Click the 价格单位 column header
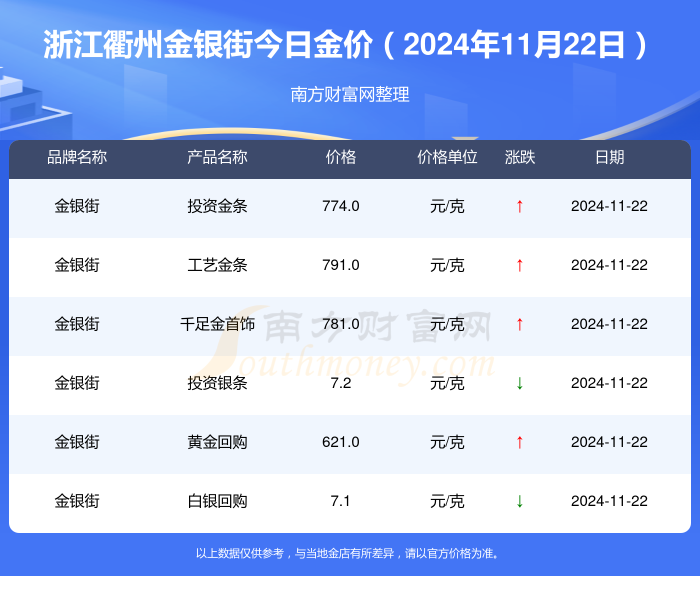Image resolution: width=700 pixels, height=610 pixels. pyautogui.click(x=447, y=157)
